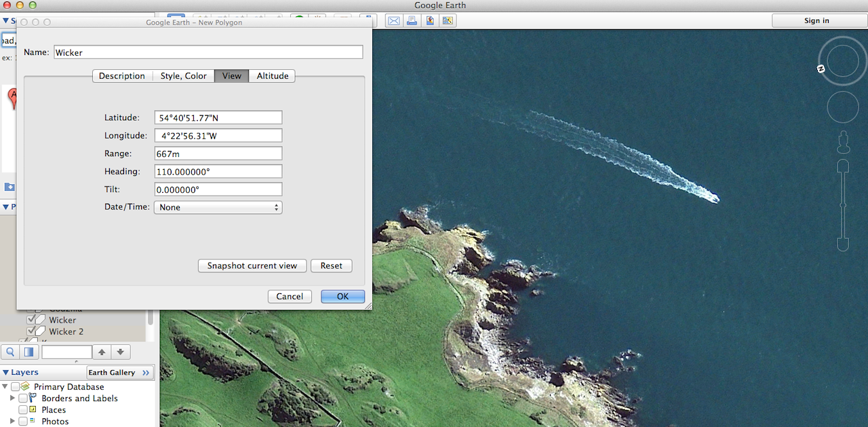Click the move-down arrow button in Places panel
Viewport: 868px width, 427px height.
tap(120, 352)
